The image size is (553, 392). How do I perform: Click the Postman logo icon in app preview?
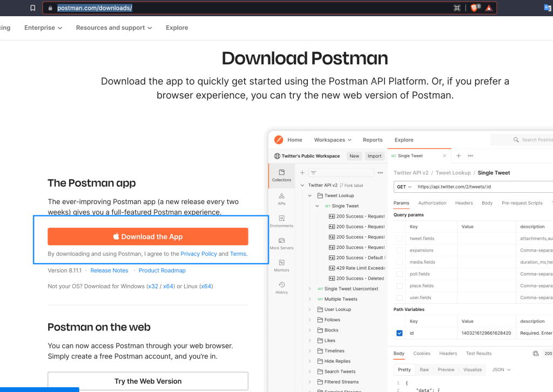pyautogui.click(x=279, y=140)
